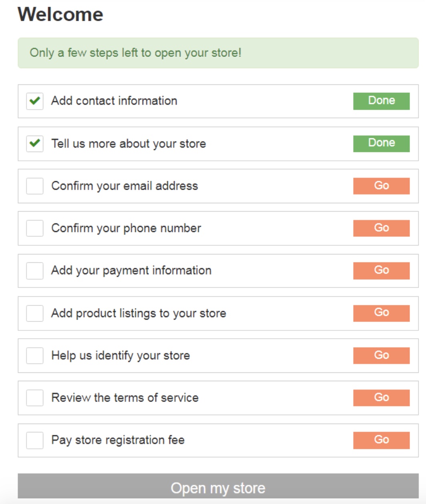Click Go to add payment information
This screenshot has height=504, width=426.
[x=381, y=271]
